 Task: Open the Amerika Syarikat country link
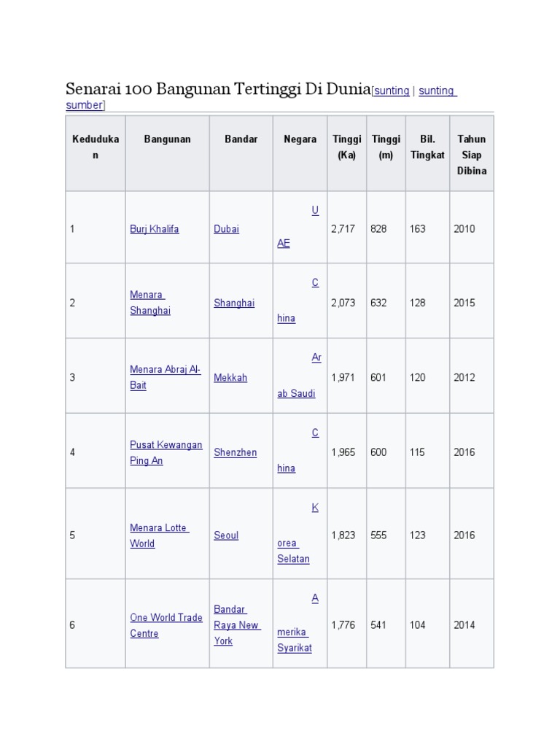(x=294, y=648)
